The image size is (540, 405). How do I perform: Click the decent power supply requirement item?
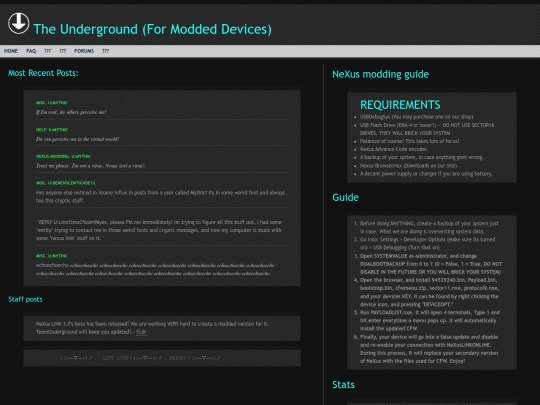(426, 174)
